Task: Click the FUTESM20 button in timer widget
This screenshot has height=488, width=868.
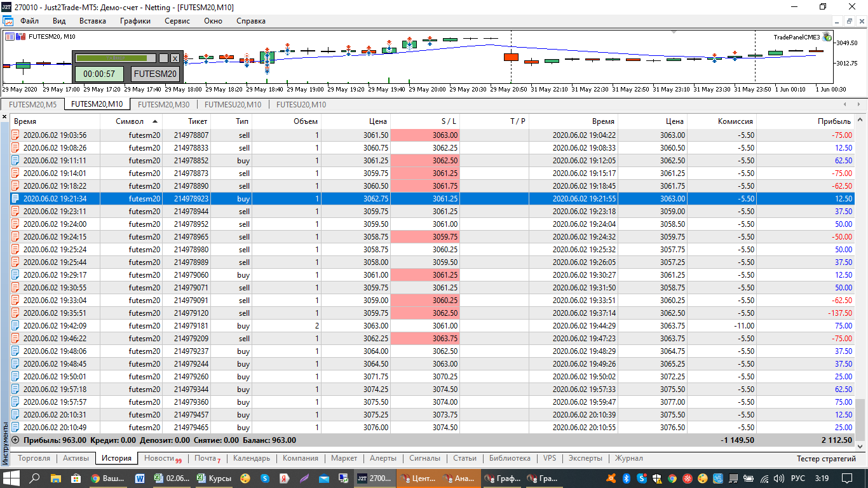Action: [x=155, y=74]
